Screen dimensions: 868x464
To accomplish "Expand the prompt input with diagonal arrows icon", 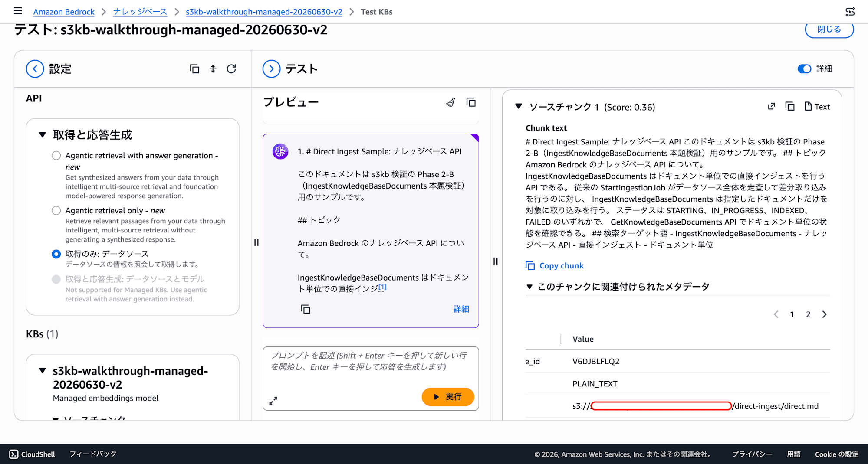I will 273,401.
